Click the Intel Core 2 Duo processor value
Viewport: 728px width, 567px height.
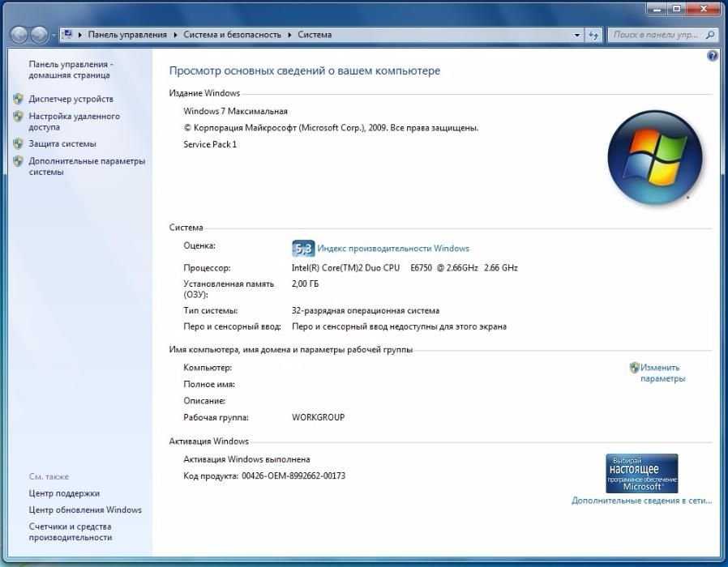pyautogui.click(x=405, y=268)
